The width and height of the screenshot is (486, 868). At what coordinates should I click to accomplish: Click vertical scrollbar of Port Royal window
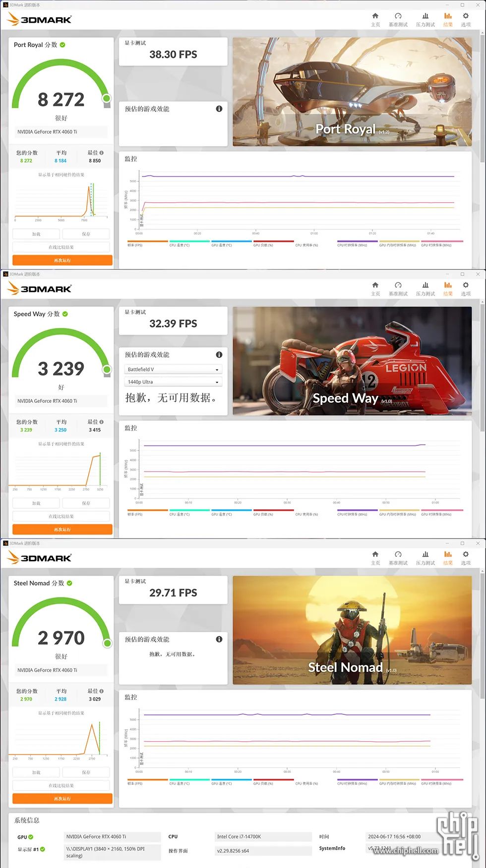pos(483,99)
